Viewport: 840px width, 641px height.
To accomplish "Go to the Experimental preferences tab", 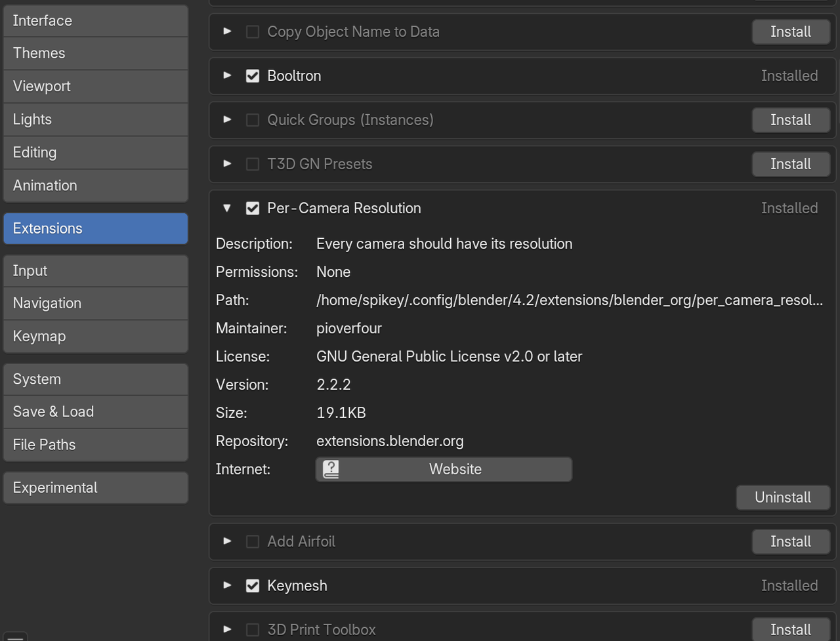I will point(95,488).
